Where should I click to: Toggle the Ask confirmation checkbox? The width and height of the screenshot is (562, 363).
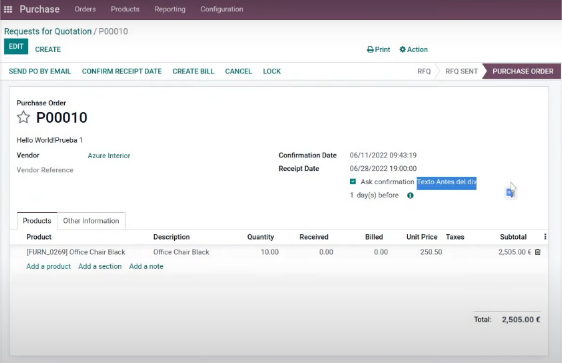tap(353, 182)
